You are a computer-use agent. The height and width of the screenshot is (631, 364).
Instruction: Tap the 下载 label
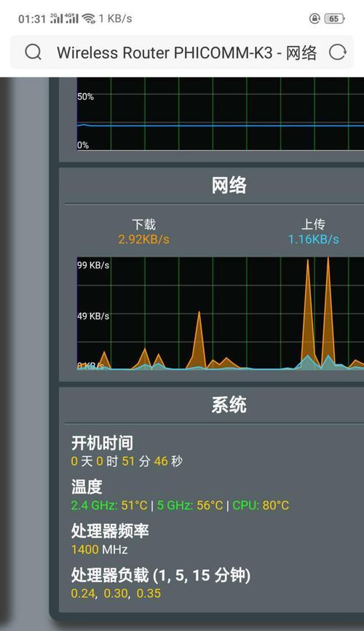tap(143, 224)
